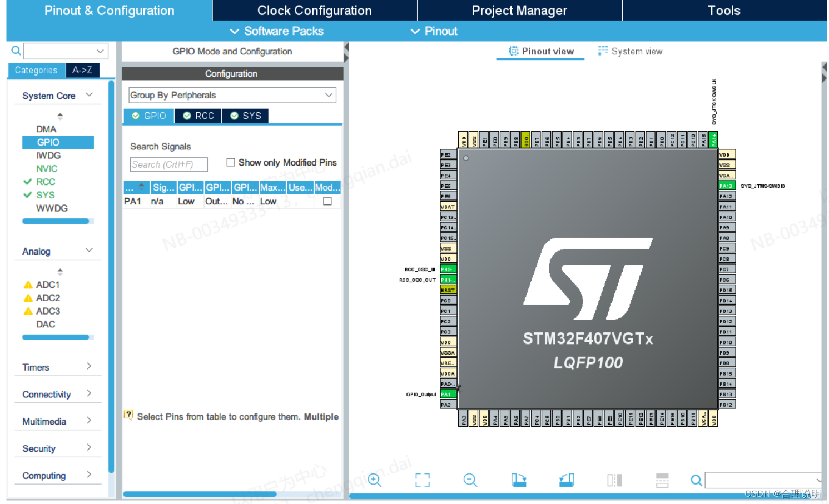Image resolution: width=829 pixels, height=504 pixels.
Task: Zoom in on the chip pinout
Action: (375, 480)
